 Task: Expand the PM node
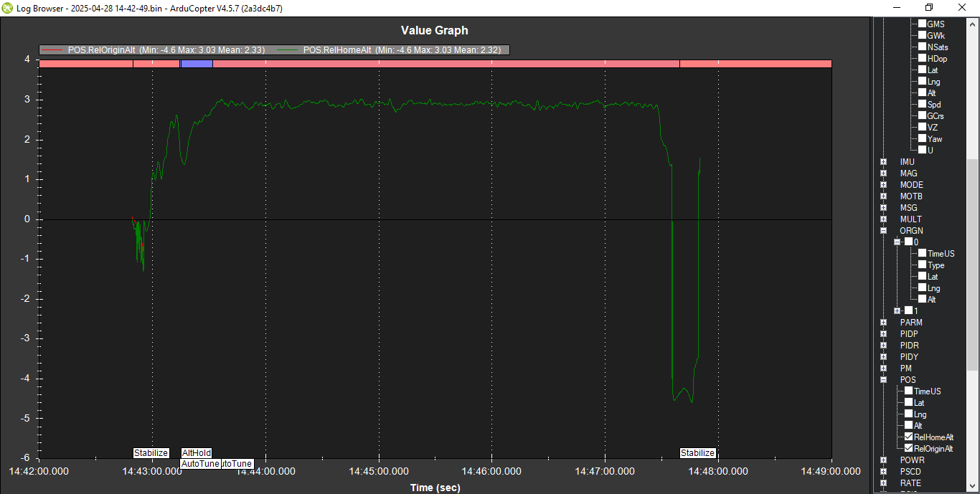pos(884,369)
